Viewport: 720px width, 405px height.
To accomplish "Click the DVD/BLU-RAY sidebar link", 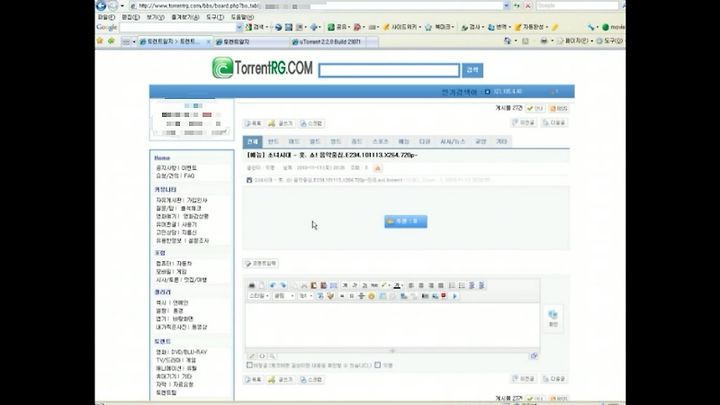I will [x=189, y=352].
